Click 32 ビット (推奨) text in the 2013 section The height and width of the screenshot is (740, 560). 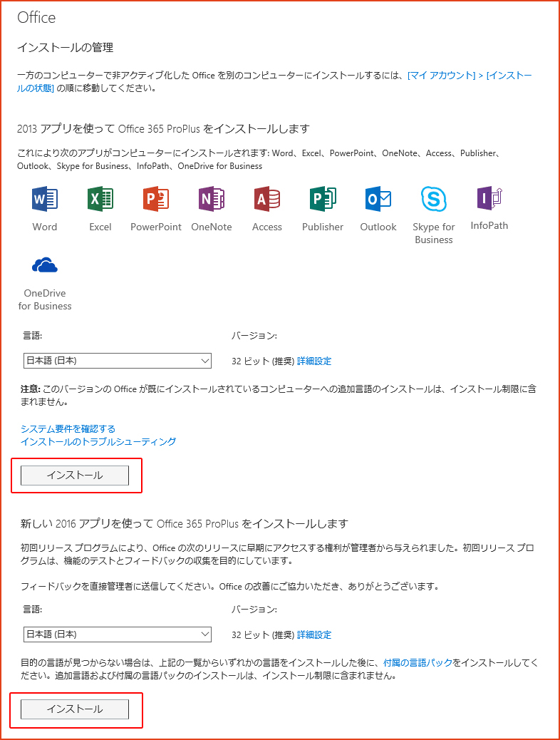(x=263, y=361)
